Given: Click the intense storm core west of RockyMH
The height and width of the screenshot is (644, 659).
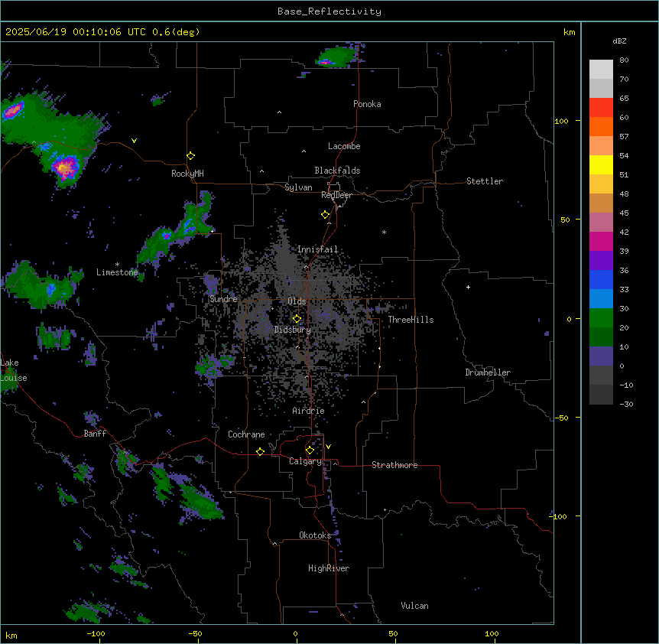Looking at the screenshot, I should pyautogui.click(x=64, y=168).
